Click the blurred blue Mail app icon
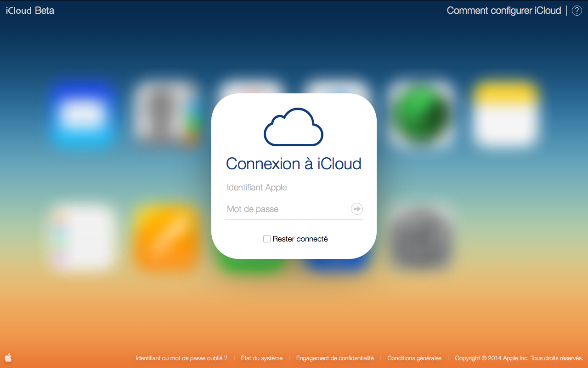588x368 pixels. tap(83, 114)
